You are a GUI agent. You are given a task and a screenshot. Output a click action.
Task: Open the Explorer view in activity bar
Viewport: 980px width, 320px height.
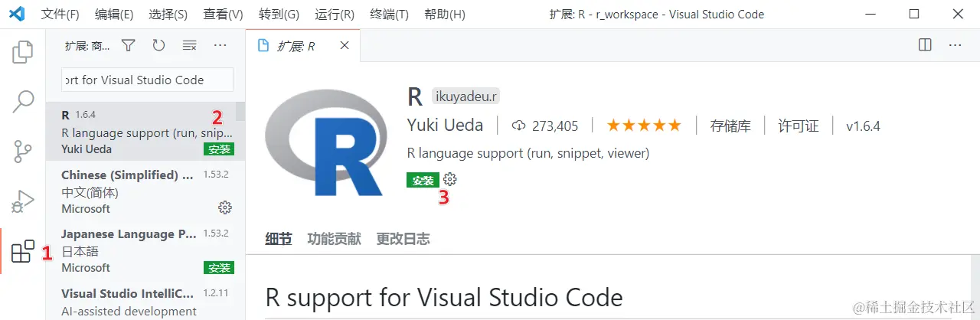pos(23,52)
